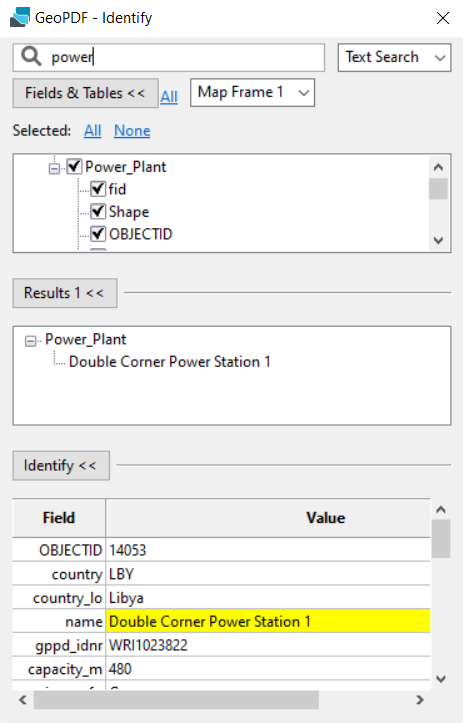Collapse Power_Plant node in results tree

click(x=30, y=341)
